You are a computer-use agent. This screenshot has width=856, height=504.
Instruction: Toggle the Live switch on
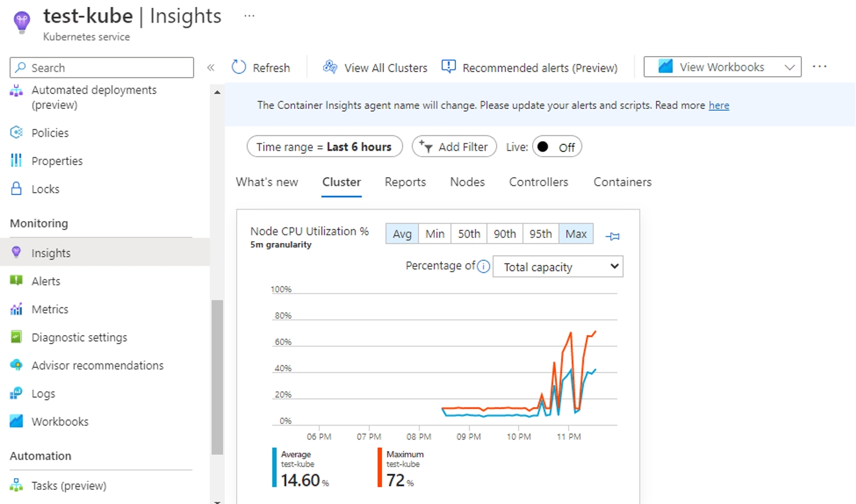click(x=557, y=147)
